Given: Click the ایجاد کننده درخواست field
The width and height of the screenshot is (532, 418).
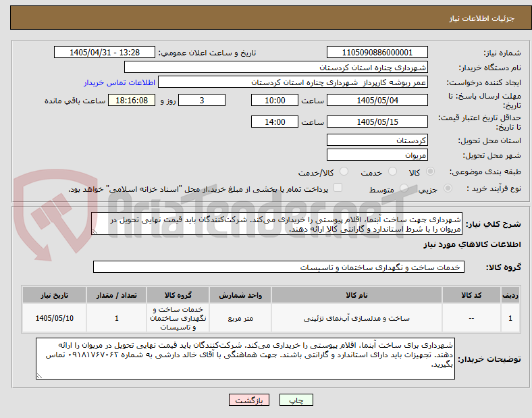Looking at the screenshot, I should click(293, 82).
